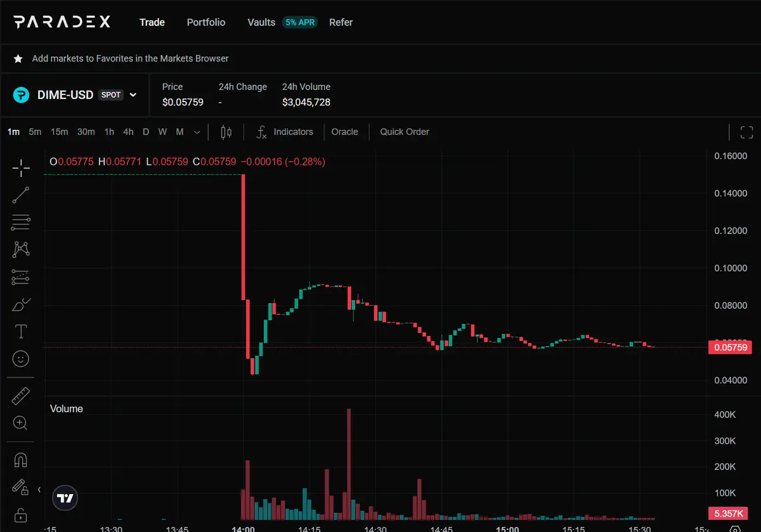This screenshot has width=761, height=532.
Task: Click the favorites star icon
Action: click(18, 58)
